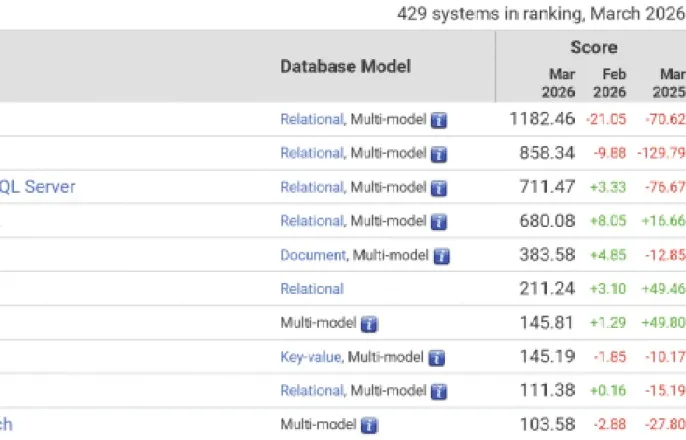686x440 pixels.
Task: Click the Relational link in the 111.38 row
Action: point(311,390)
